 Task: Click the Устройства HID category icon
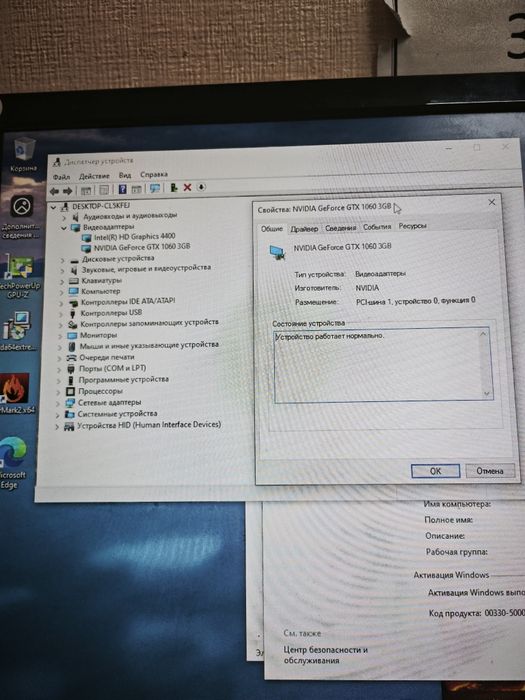pyautogui.click(x=69, y=426)
